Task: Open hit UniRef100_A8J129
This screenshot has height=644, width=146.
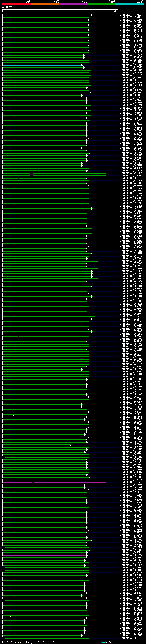Action: [131, 15]
